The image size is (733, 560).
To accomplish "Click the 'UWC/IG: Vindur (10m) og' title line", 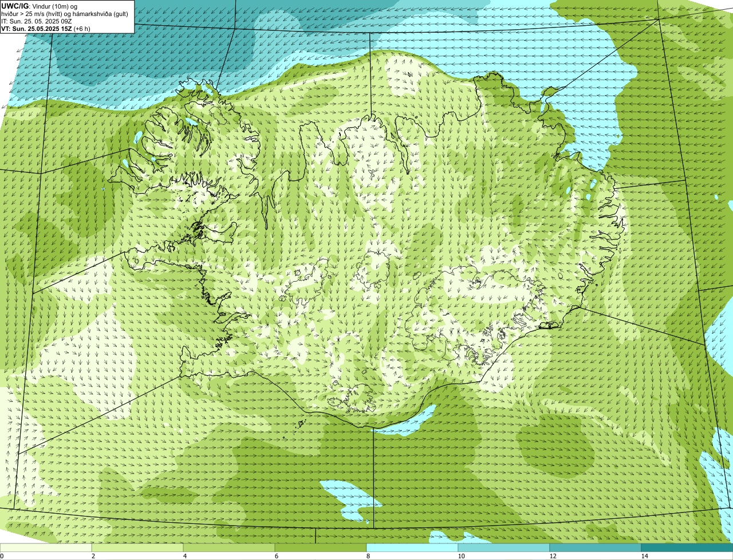I will click(x=39, y=6).
